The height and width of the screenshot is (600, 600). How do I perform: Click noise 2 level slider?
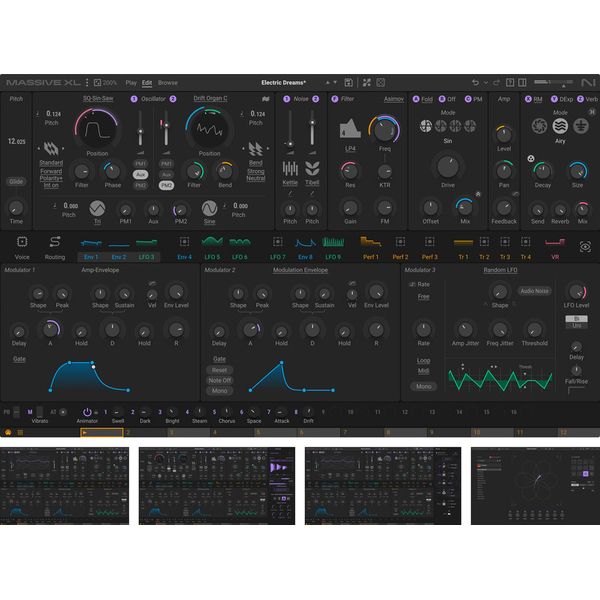pos(312,129)
